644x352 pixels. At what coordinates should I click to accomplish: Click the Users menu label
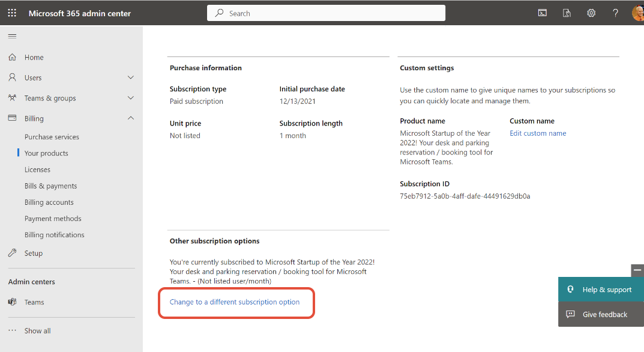coord(33,77)
